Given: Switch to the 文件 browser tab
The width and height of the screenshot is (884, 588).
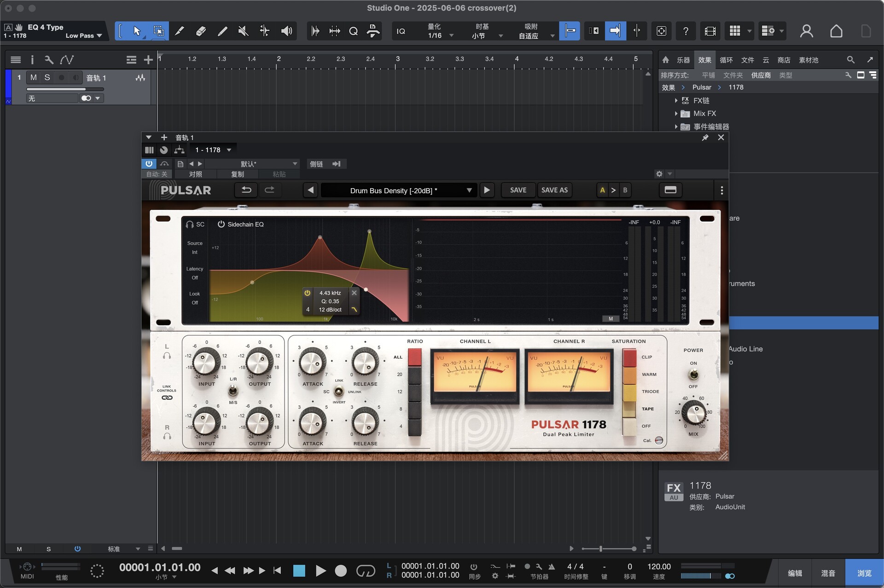Looking at the screenshot, I should (x=747, y=60).
